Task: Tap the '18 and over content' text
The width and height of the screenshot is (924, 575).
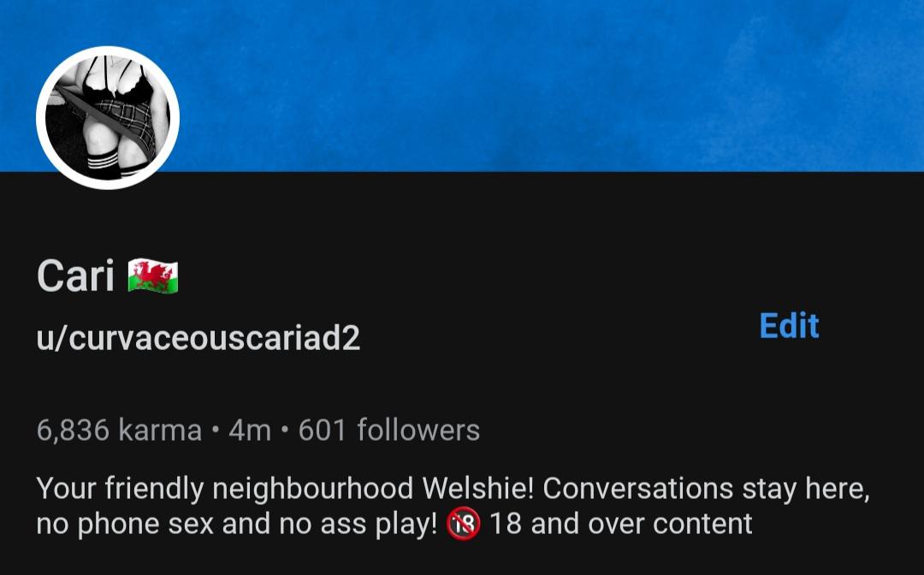Action: point(621,524)
